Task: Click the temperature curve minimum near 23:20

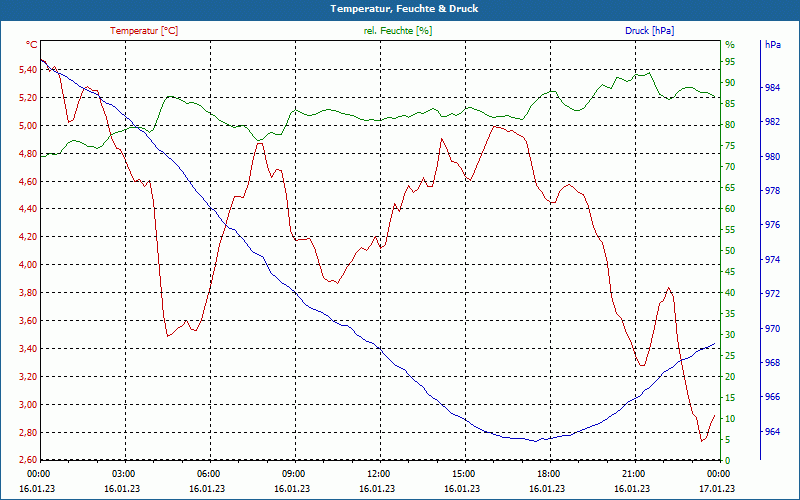Action: point(702,441)
